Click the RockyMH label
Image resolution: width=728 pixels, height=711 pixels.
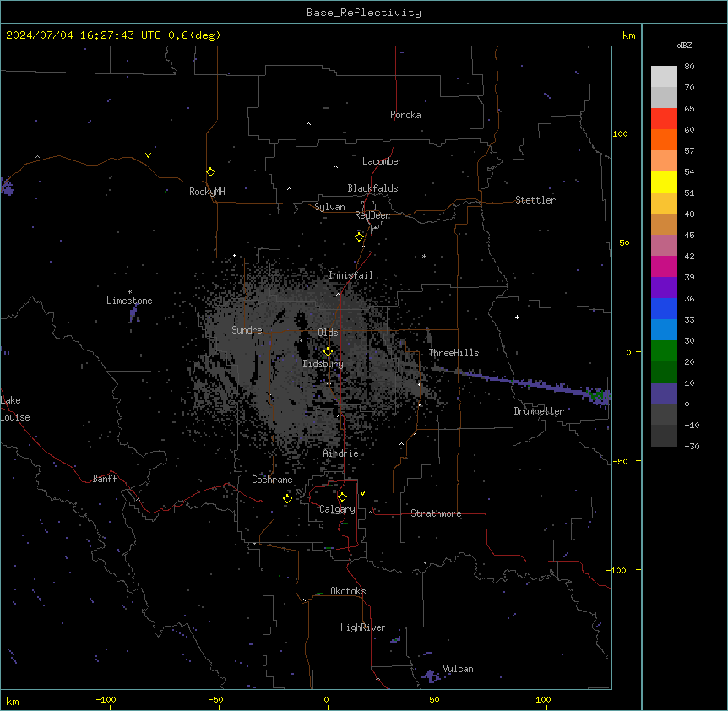point(207,192)
